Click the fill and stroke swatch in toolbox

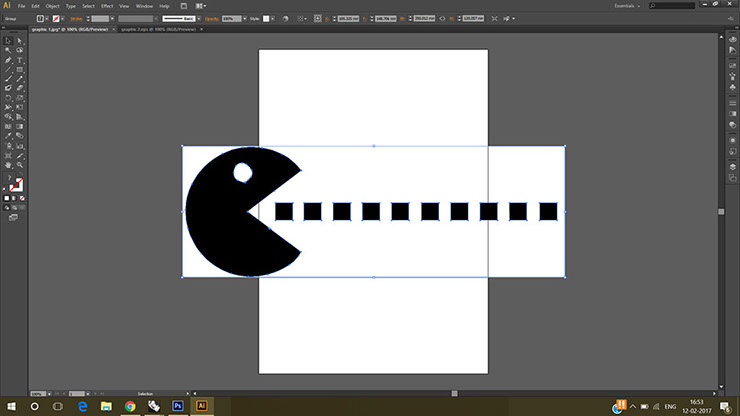[16, 185]
